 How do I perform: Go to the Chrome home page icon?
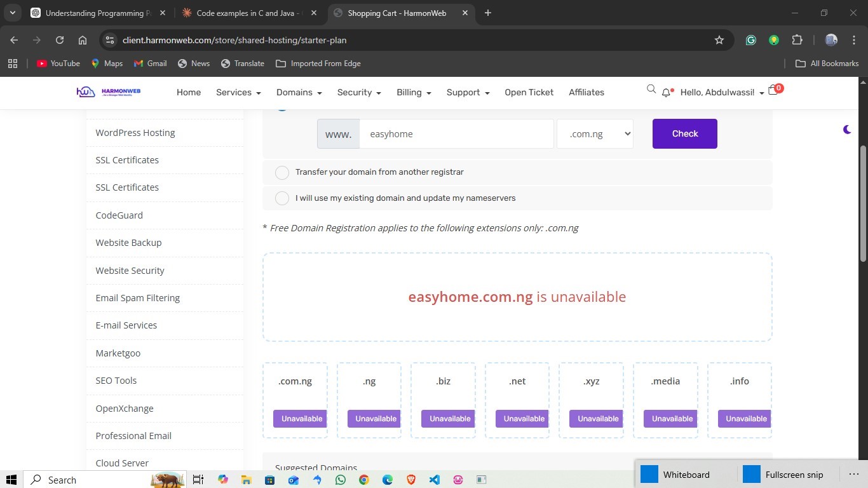click(83, 40)
